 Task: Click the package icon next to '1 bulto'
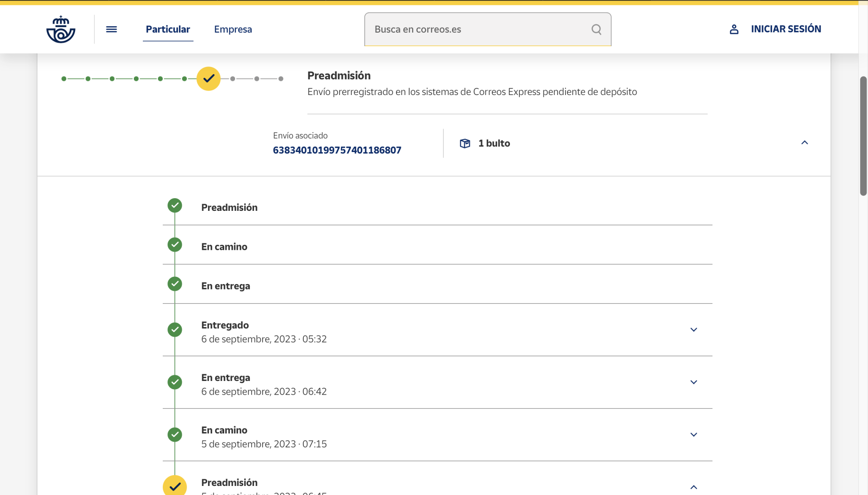(465, 143)
